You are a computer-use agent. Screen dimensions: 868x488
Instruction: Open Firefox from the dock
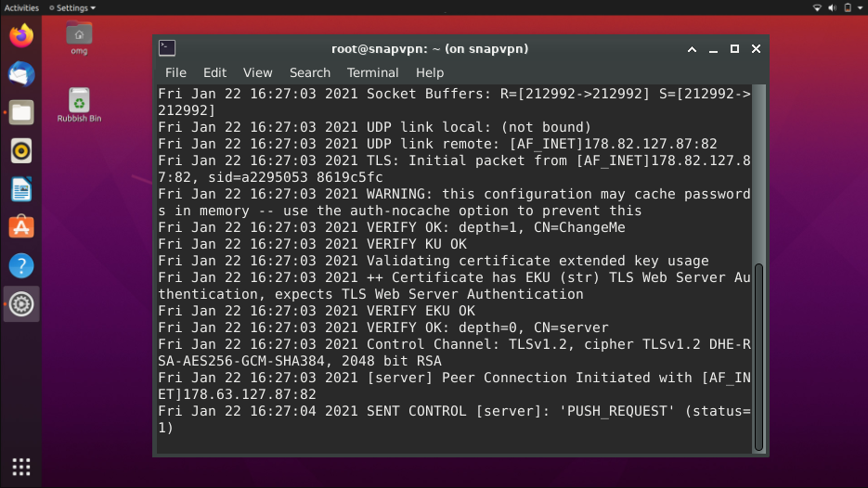pos(21,36)
